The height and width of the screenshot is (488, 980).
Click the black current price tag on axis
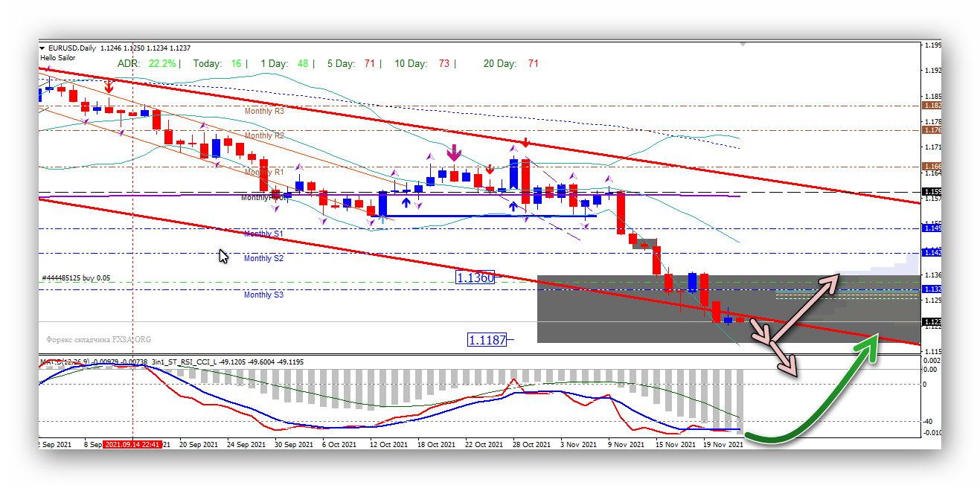(932, 322)
